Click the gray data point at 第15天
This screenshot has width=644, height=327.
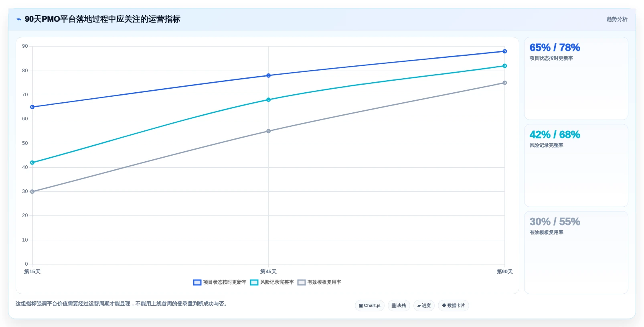pyautogui.click(x=32, y=192)
